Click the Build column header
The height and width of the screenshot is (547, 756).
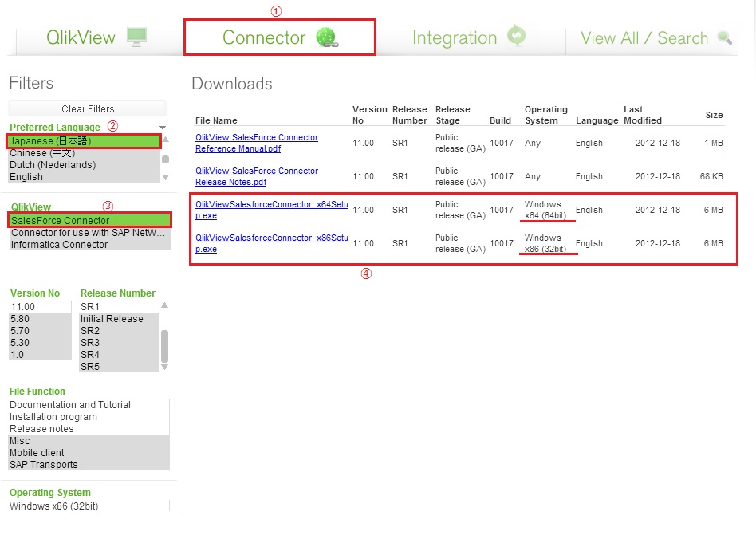coord(501,120)
